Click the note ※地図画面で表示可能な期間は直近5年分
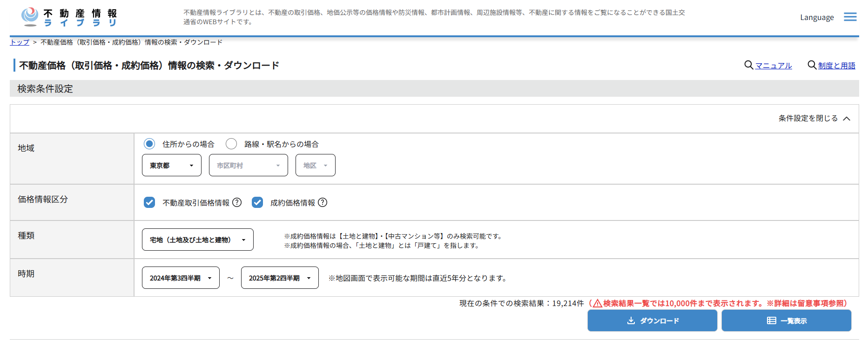 [417, 278]
